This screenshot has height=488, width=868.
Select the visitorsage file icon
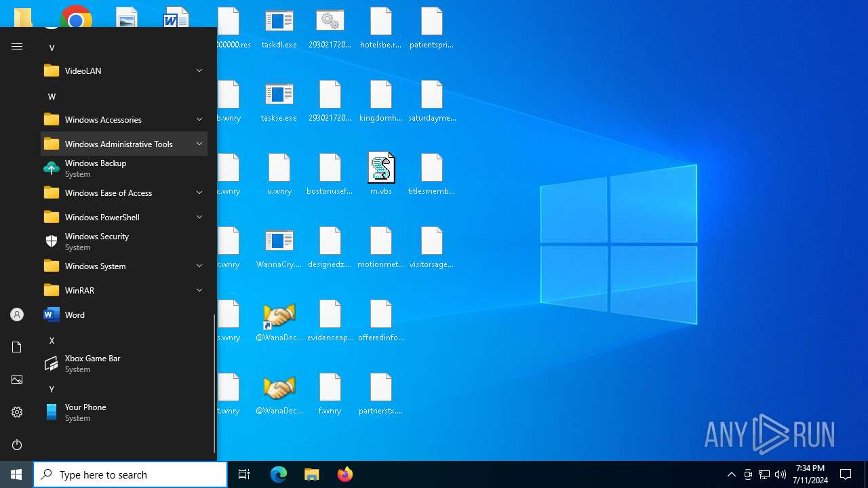[x=432, y=248]
